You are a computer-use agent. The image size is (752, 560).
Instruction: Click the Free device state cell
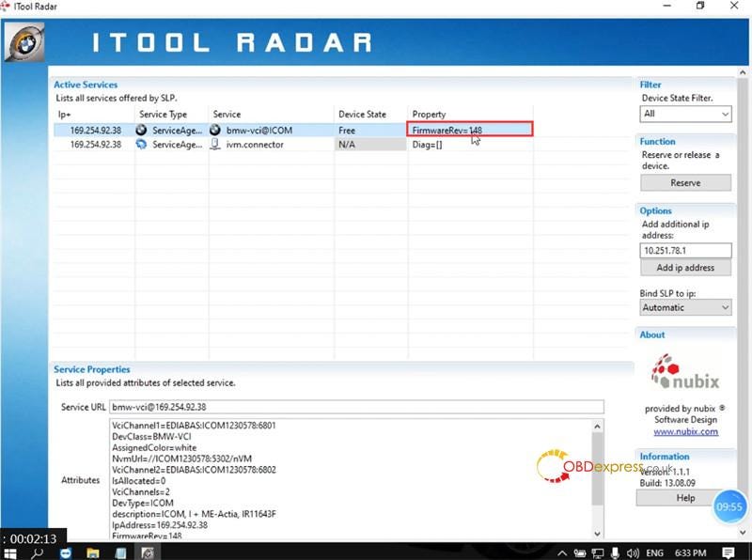[370, 130]
